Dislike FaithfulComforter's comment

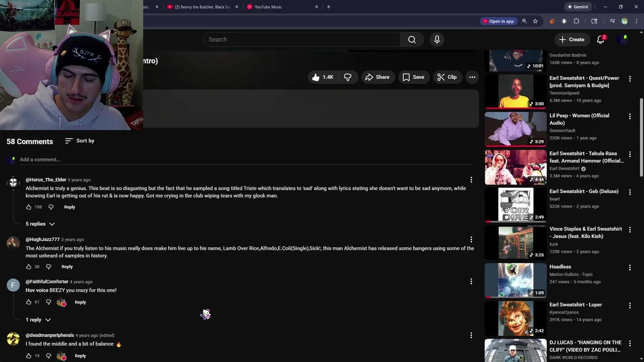[x=49, y=302]
